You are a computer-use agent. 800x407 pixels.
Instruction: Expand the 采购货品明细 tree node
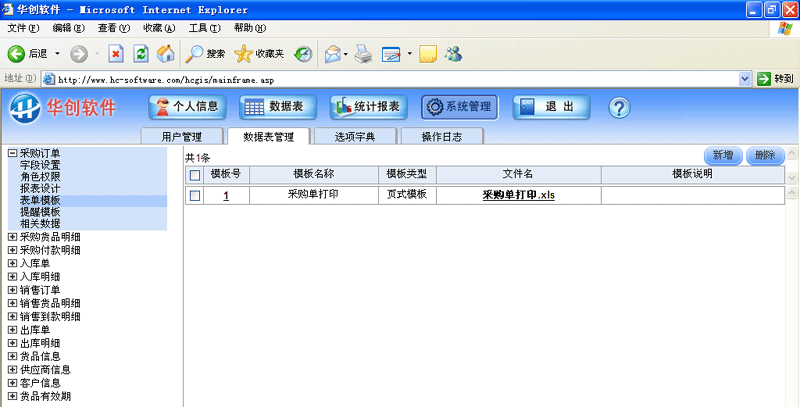(12, 238)
